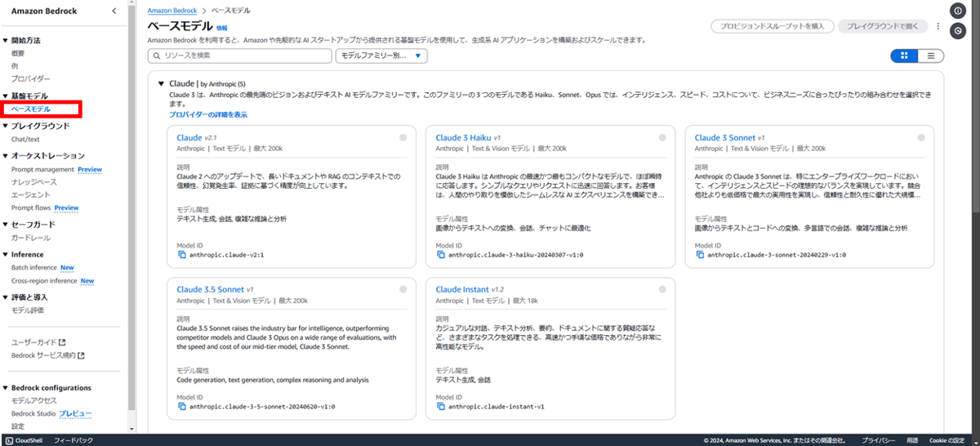Switch to list table view

[x=930, y=56]
